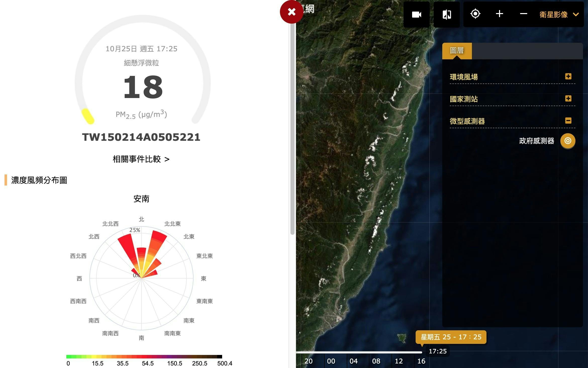Toggle the 政府感測器 round button

coord(568,141)
